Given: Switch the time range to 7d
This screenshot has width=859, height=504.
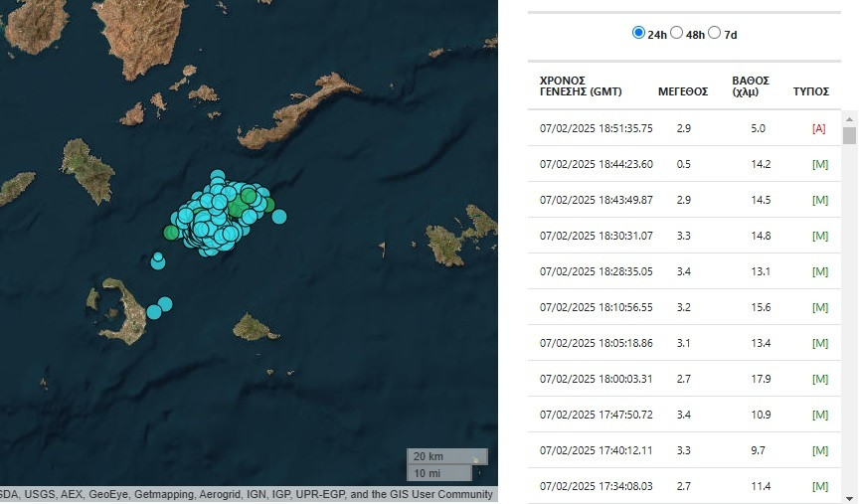Looking at the screenshot, I should point(714,33).
